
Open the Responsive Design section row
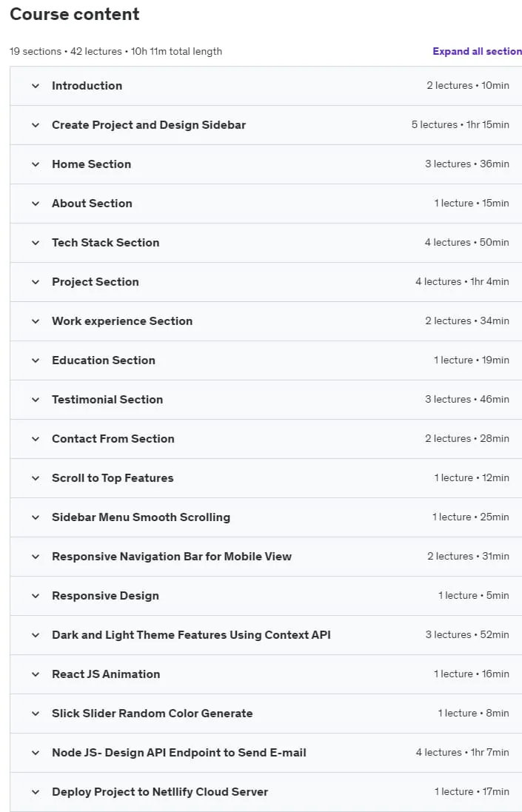click(x=266, y=596)
